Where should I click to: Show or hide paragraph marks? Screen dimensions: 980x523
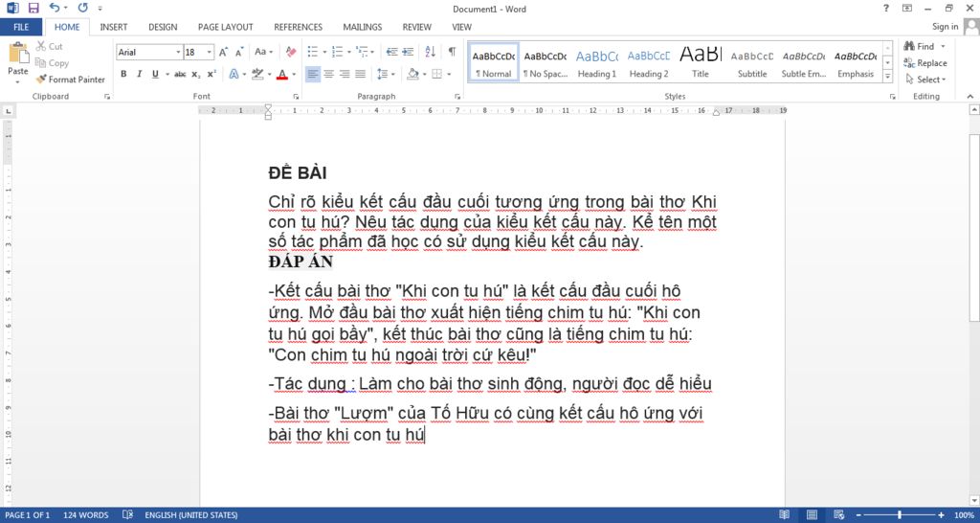tap(452, 52)
